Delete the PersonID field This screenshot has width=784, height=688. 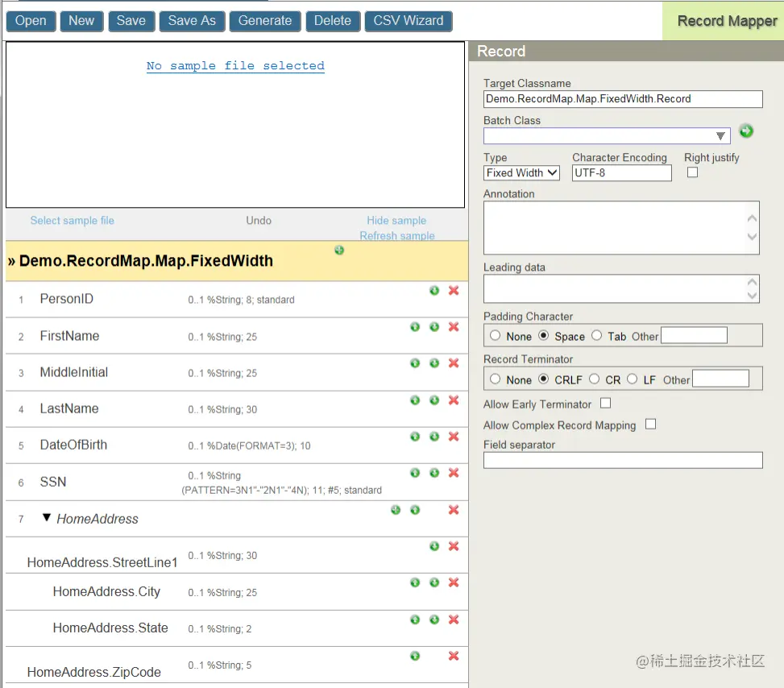[454, 291]
